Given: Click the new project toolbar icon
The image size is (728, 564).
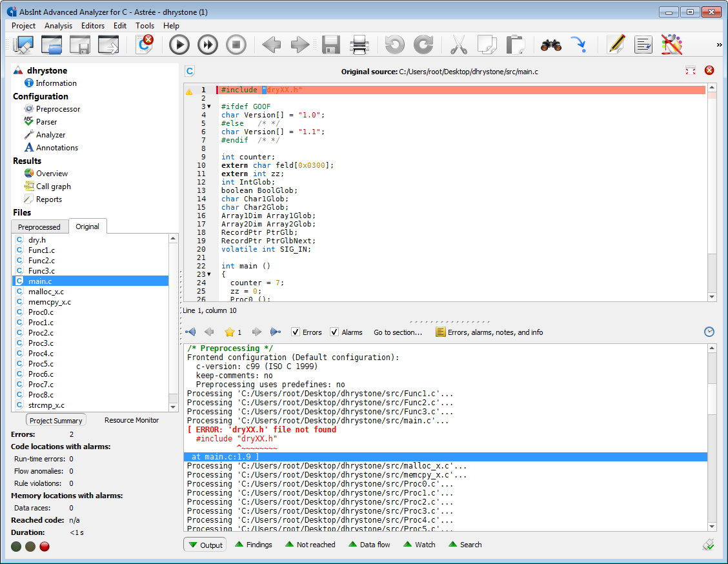Looking at the screenshot, I should click(23, 45).
